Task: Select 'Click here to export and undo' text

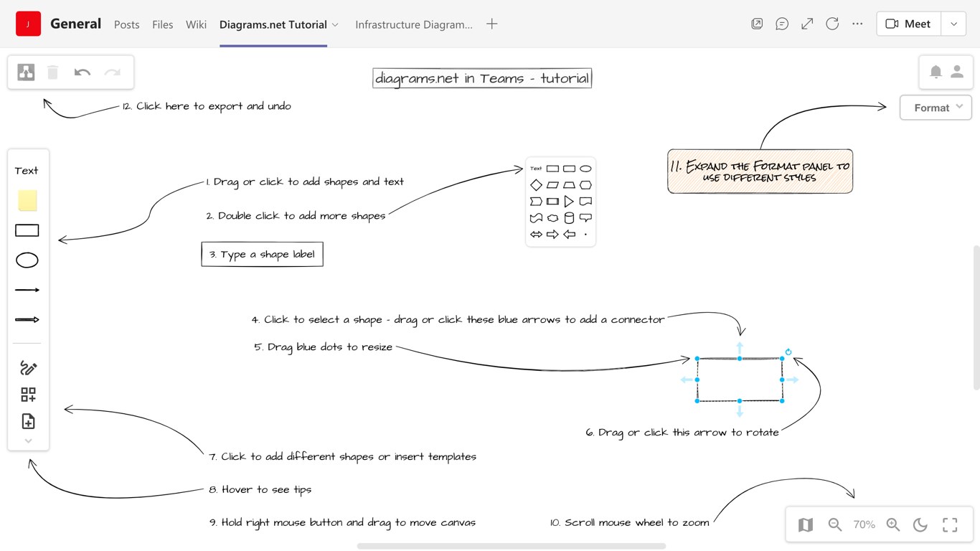Action: (x=207, y=106)
